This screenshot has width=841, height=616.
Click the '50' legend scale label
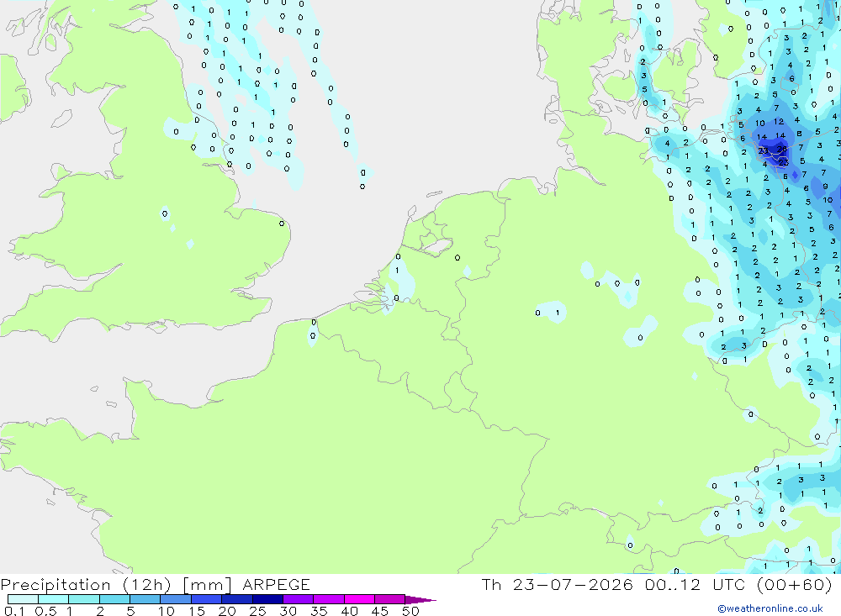(x=410, y=611)
